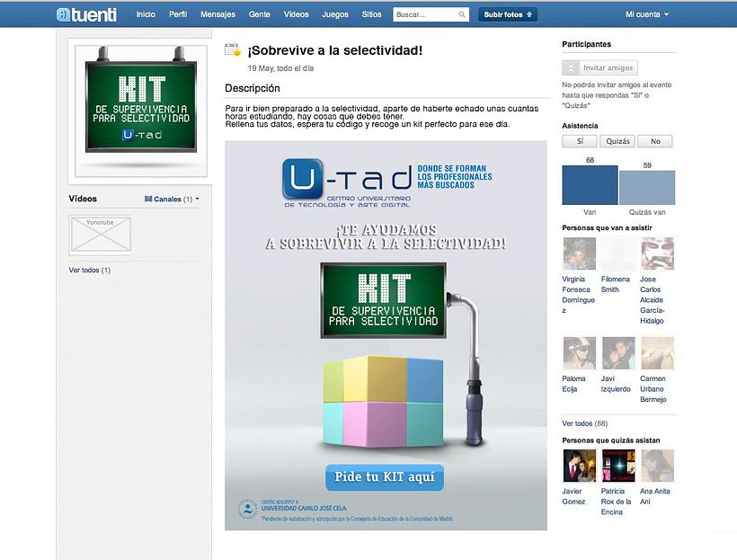Go to Perfil in navigation bar

(x=178, y=14)
